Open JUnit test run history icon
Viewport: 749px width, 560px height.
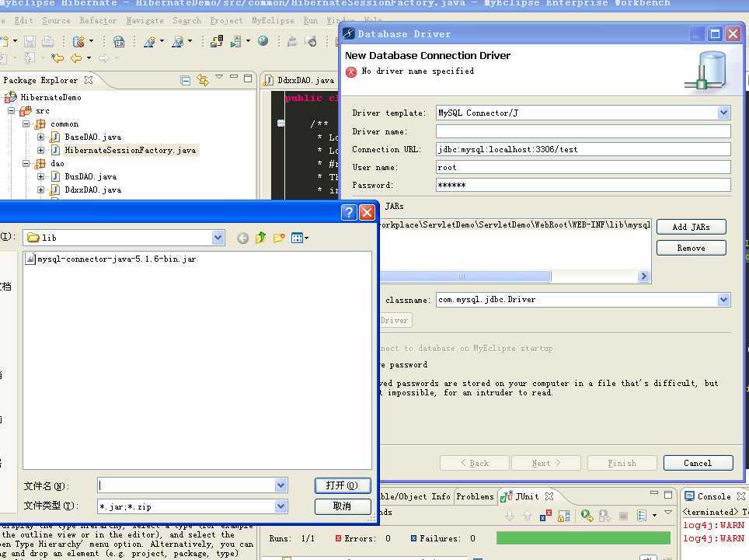[642, 516]
